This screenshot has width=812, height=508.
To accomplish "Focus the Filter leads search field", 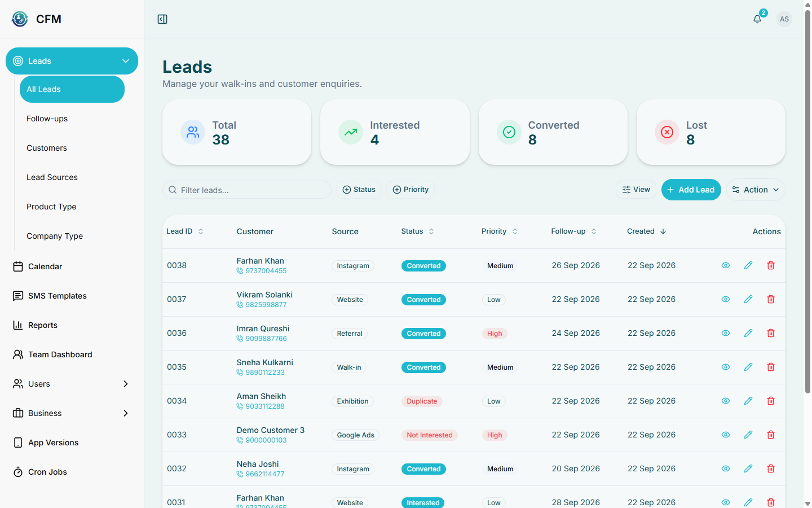I will coord(247,190).
